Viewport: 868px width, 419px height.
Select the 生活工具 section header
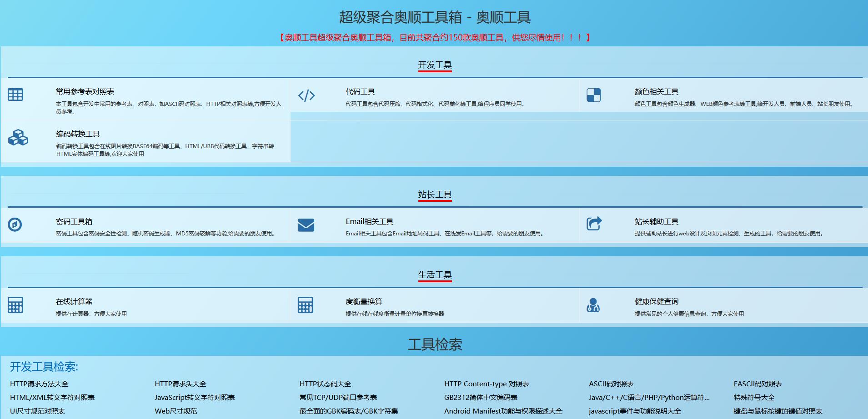[x=435, y=274]
